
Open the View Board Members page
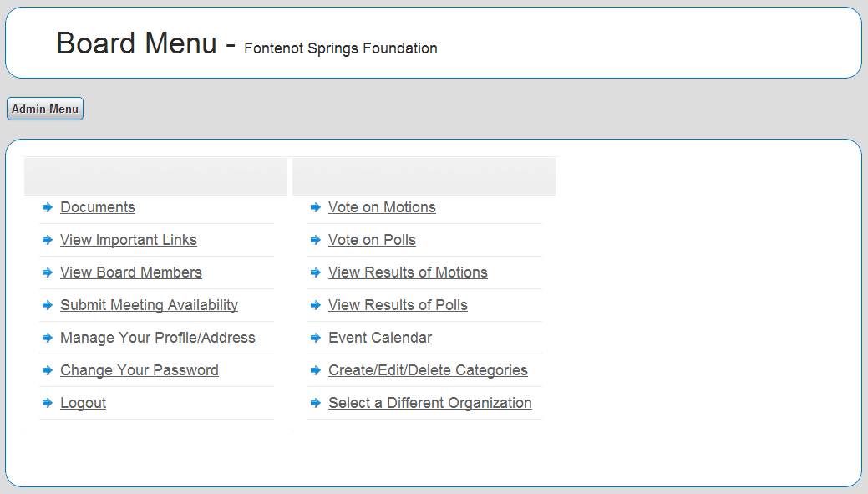(131, 272)
